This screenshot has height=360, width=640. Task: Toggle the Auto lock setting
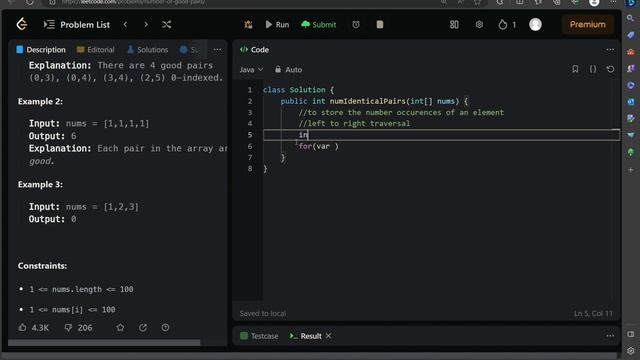click(288, 69)
